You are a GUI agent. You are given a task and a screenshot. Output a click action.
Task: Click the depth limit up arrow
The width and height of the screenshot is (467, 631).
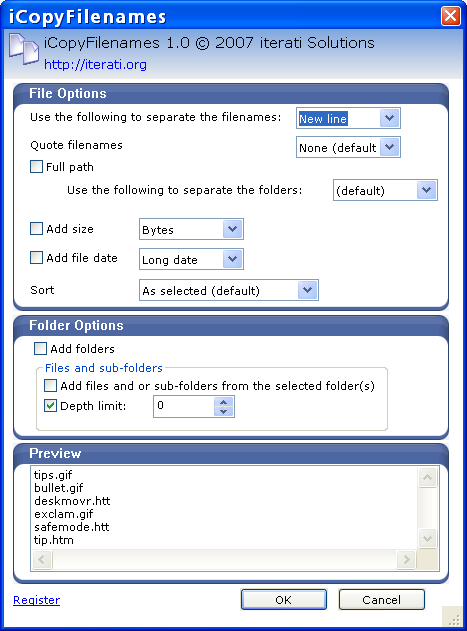224,402
